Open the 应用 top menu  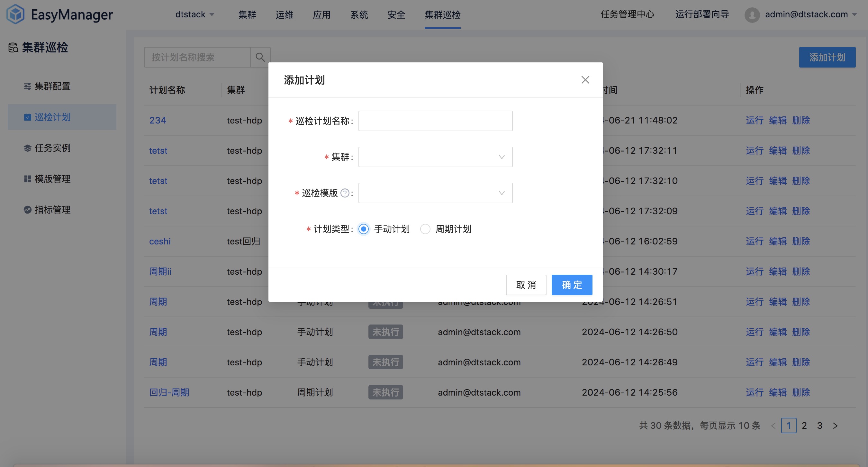click(x=322, y=14)
